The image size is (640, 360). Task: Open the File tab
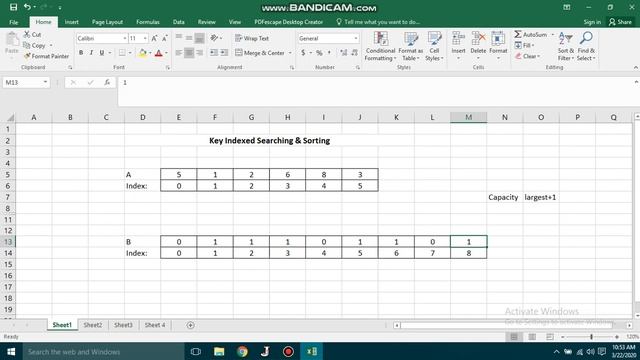pos(13,22)
